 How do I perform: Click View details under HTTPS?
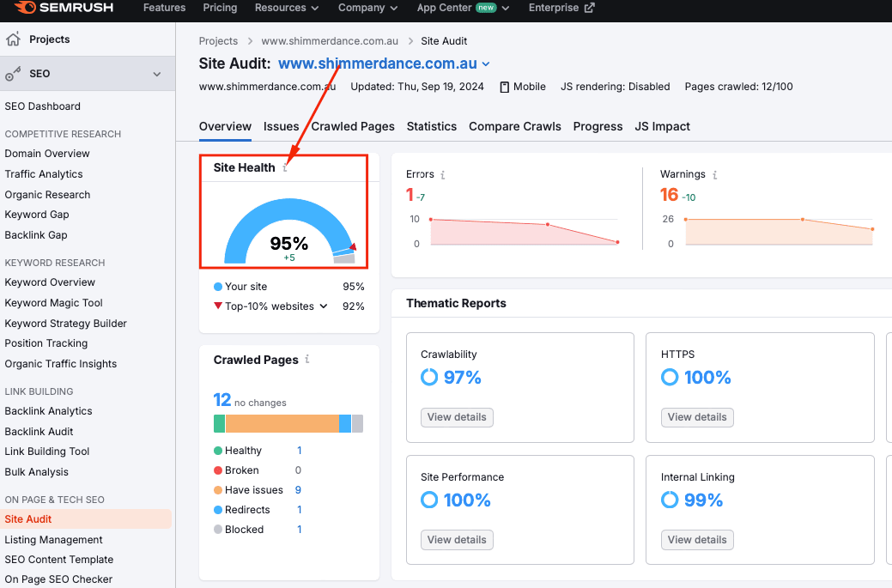coord(697,417)
